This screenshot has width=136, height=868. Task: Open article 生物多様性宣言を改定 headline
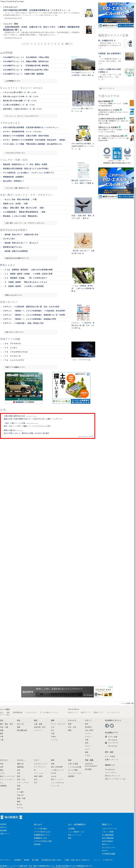click(41, 28)
